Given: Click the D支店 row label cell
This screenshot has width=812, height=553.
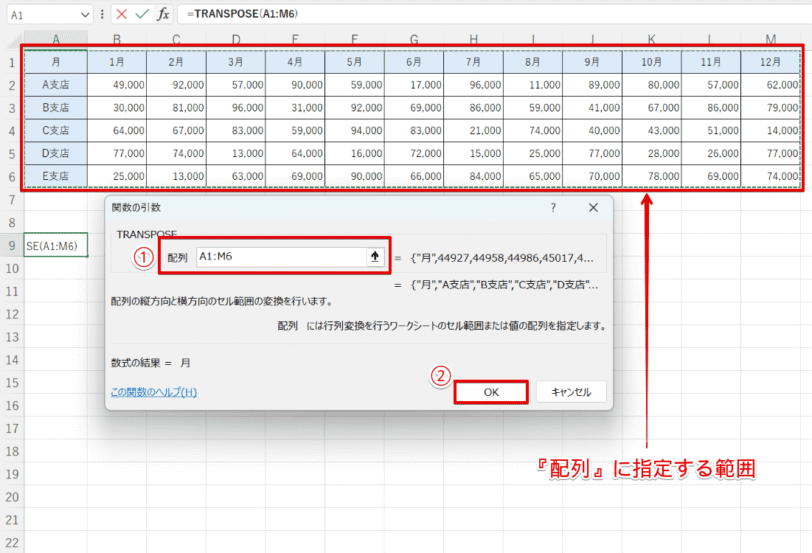Looking at the screenshot, I should 56,153.
